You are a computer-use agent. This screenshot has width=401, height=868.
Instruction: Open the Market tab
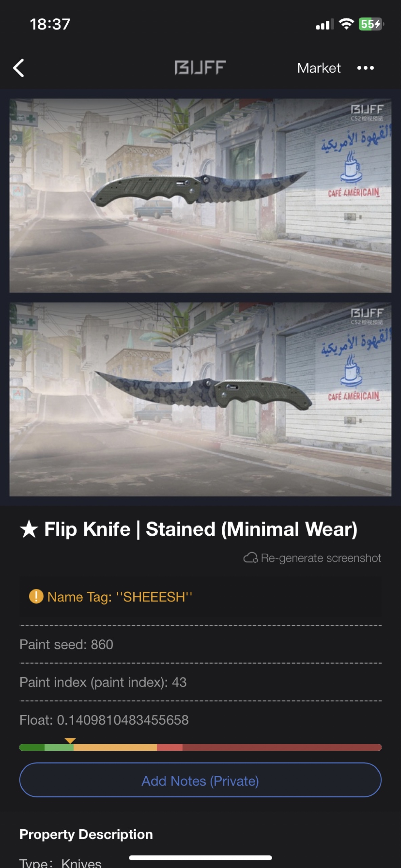(319, 68)
